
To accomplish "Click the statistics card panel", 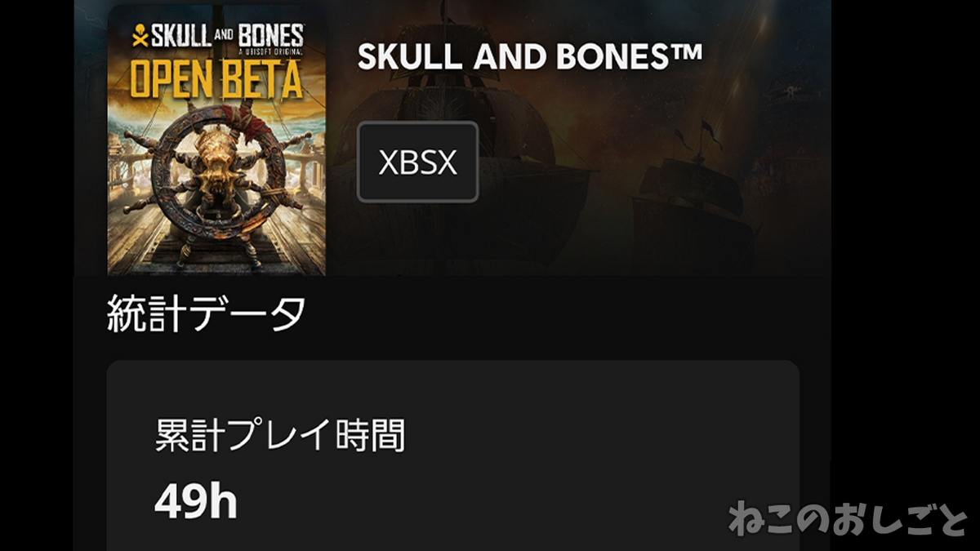I will (x=453, y=455).
